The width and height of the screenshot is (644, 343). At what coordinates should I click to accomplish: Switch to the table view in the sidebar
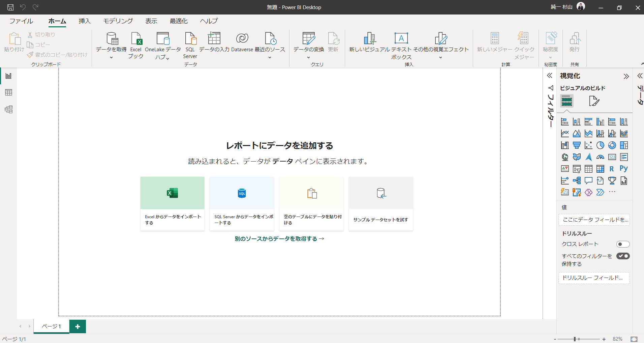(x=8, y=92)
